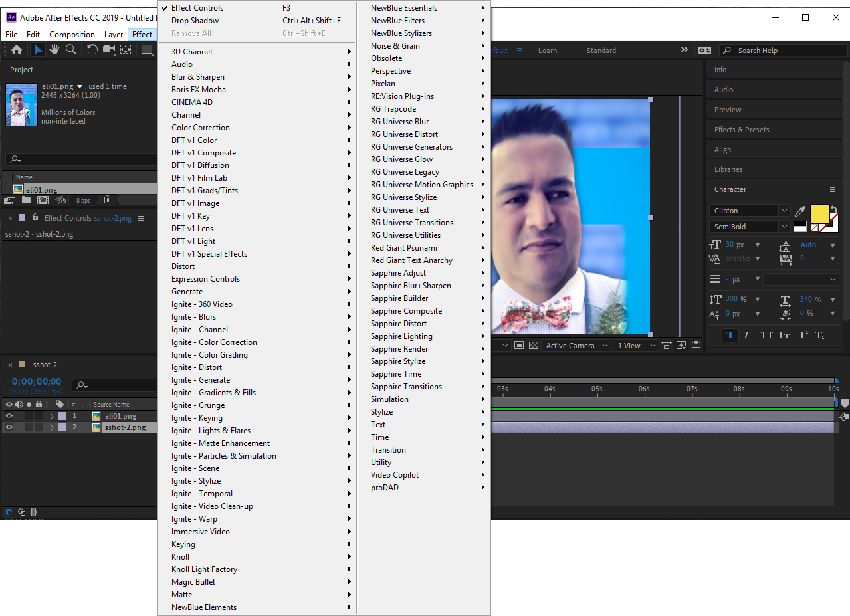Click the Home icon in the toolbar

[x=17, y=50]
